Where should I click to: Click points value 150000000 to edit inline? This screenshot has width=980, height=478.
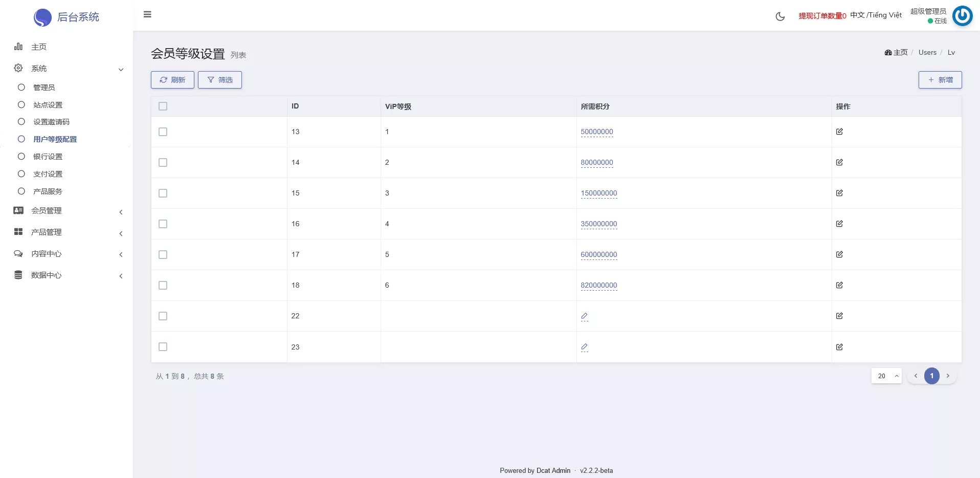(598, 193)
